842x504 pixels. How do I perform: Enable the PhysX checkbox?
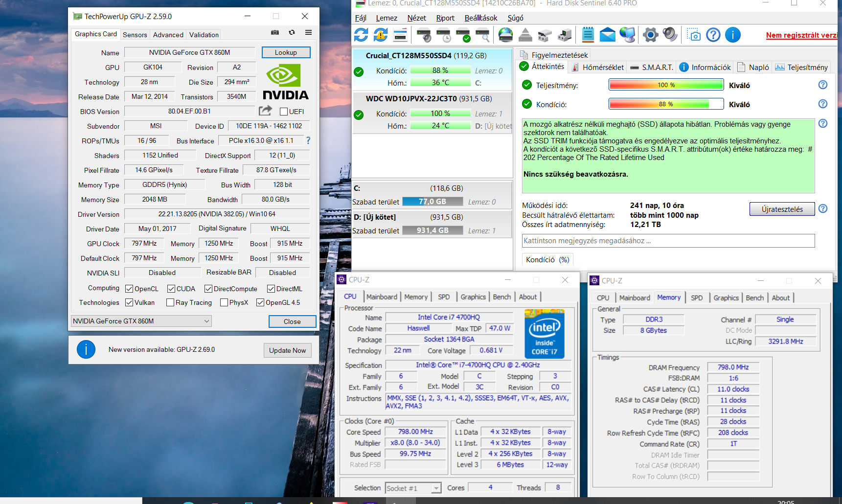pos(224,302)
